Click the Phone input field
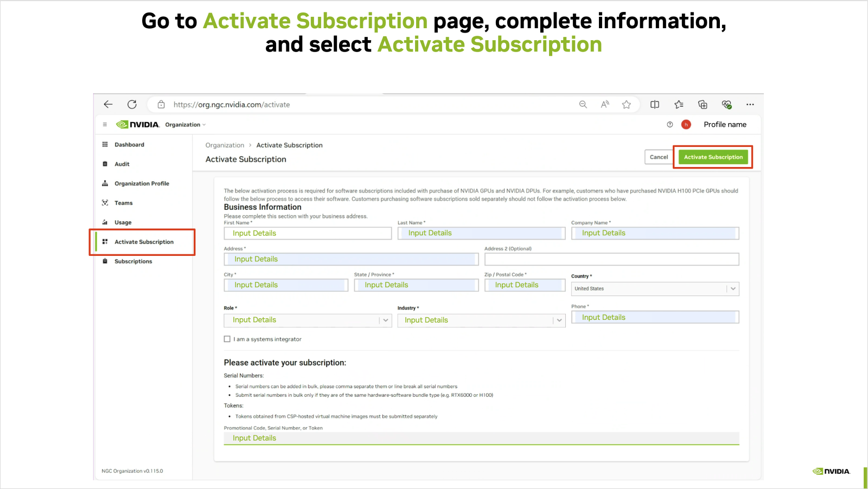 (655, 317)
